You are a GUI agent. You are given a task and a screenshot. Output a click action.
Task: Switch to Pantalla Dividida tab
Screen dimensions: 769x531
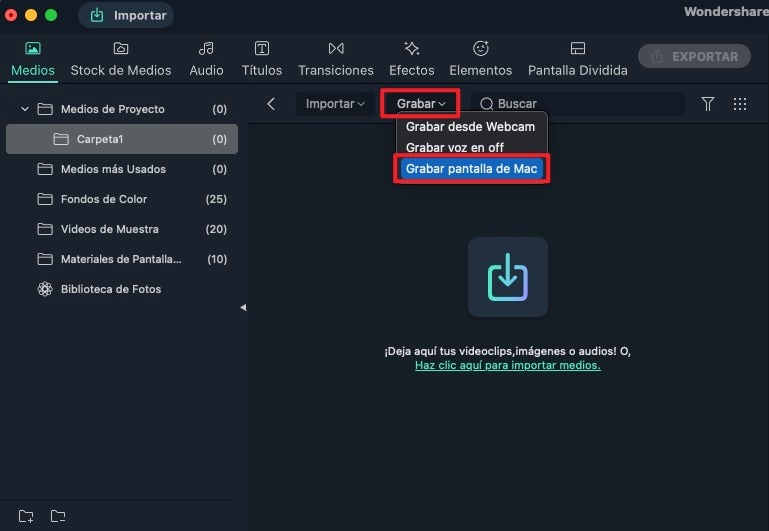(577, 60)
